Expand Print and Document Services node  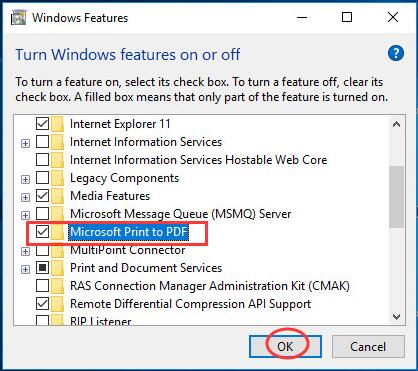click(25, 269)
